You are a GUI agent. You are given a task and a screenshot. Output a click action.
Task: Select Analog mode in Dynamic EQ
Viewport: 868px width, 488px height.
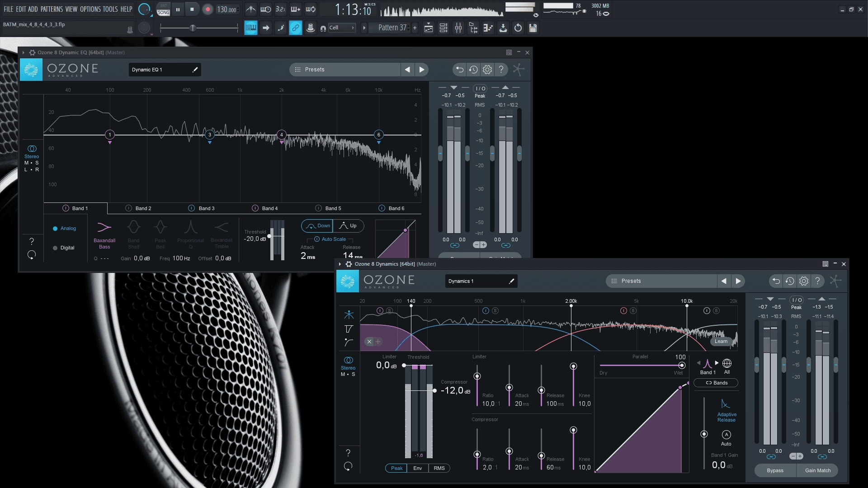tap(64, 229)
